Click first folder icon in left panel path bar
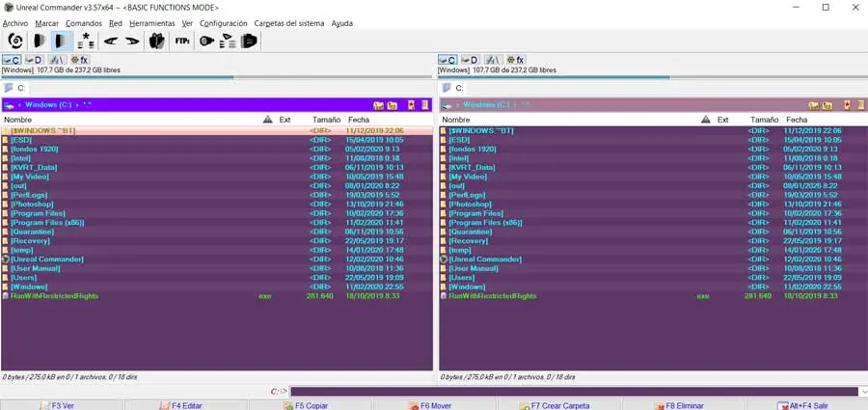The width and height of the screenshot is (868, 410). 379,105
